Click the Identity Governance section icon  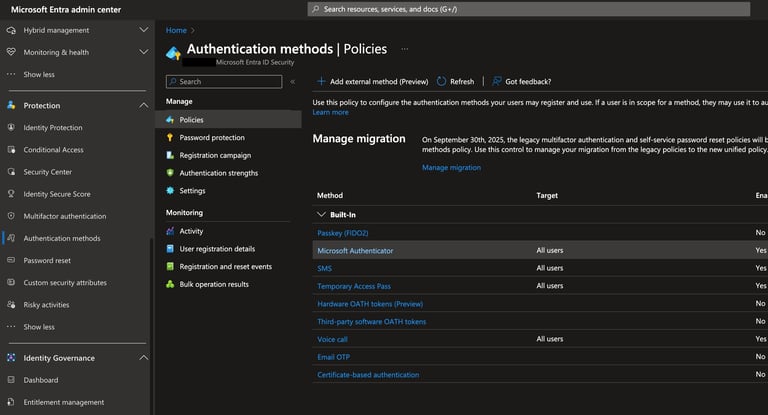(x=11, y=358)
